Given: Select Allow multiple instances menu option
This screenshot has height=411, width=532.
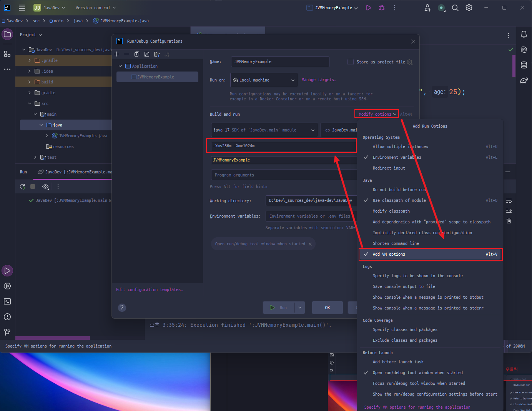Looking at the screenshot, I should point(400,146).
